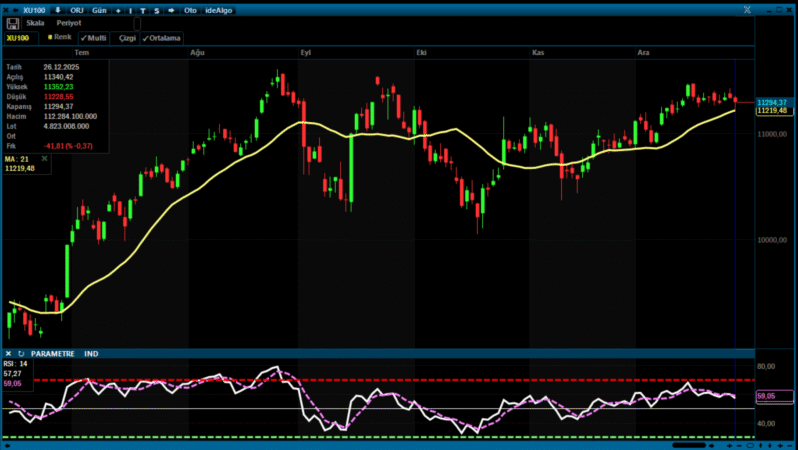798x450 pixels.
Task: Click the IND button in indicator panel
Action: click(91, 354)
